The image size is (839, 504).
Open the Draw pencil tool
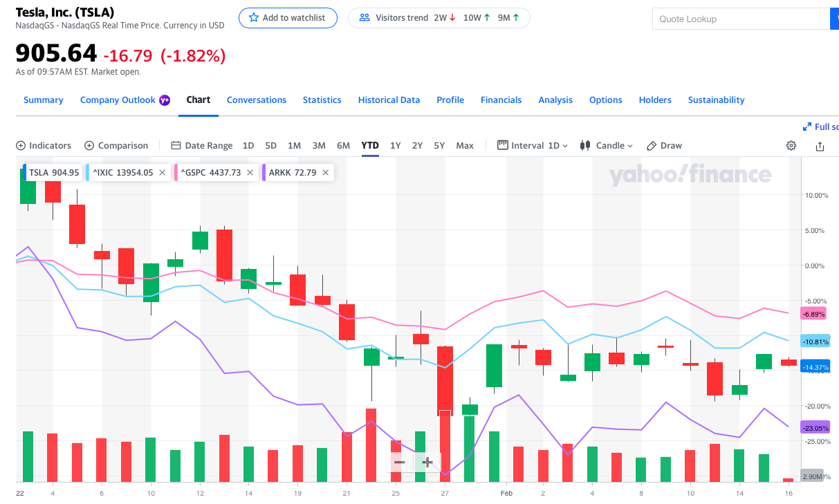664,146
